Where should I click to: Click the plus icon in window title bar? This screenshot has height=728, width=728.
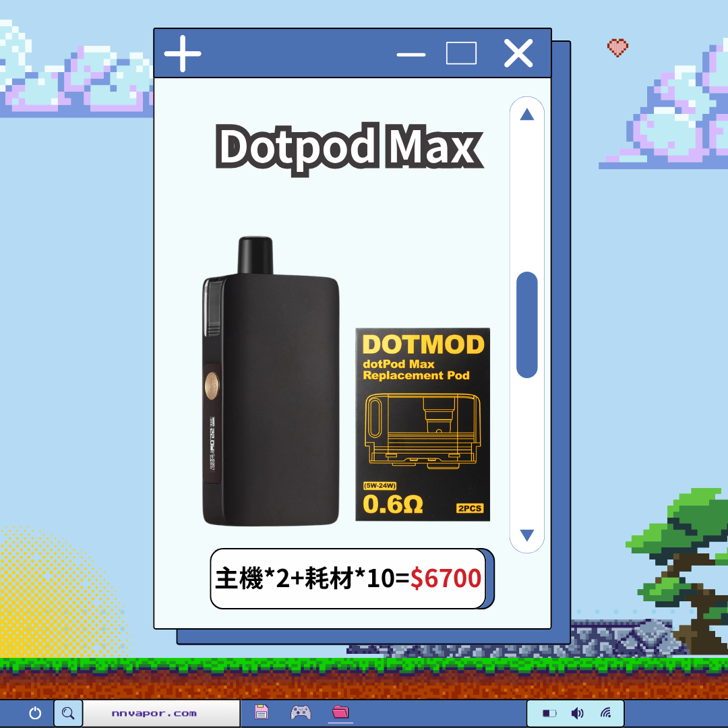[x=183, y=53]
